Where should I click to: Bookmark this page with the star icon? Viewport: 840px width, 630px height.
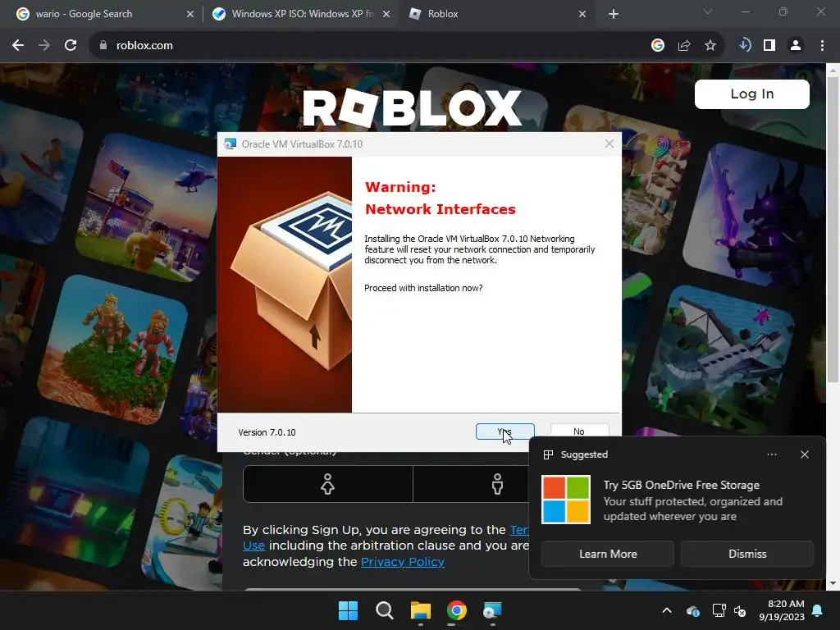710,46
